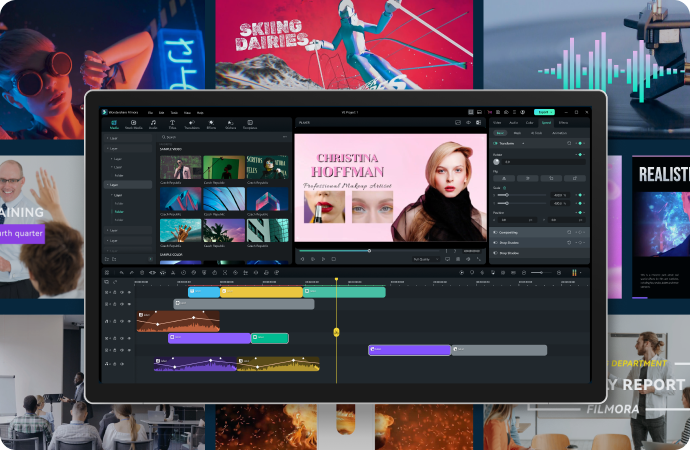The image size is (690, 450).
Task: Click the audio meter icon in the timeline toolbar
Action: (x=574, y=273)
